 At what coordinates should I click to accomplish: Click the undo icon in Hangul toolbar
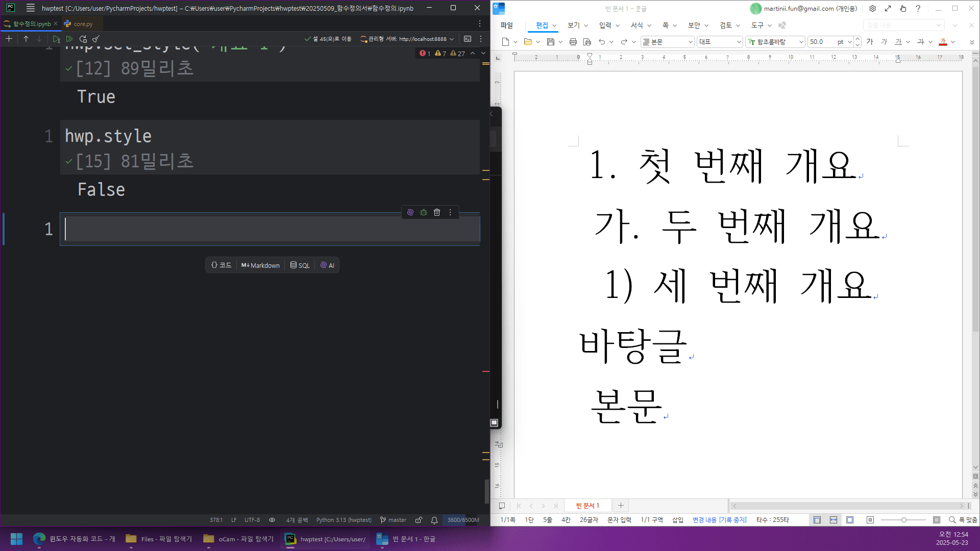click(x=602, y=42)
